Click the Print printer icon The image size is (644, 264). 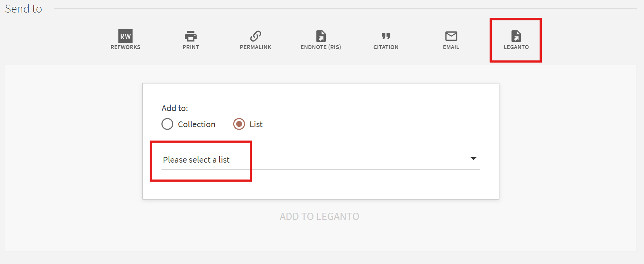(x=191, y=36)
